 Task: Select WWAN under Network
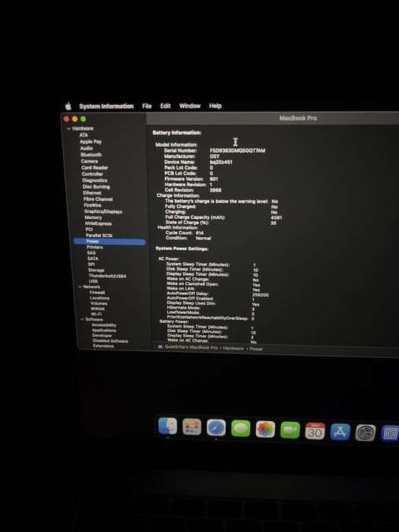tap(98, 309)
